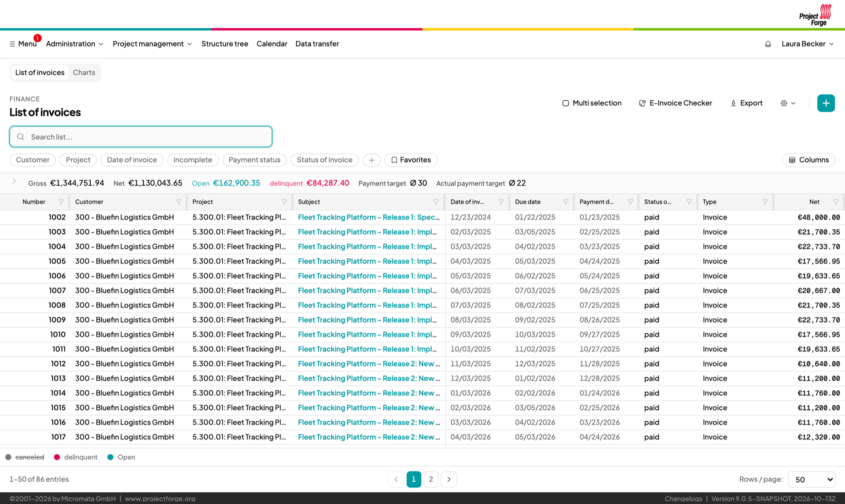Open the Changelogs footer link
845x504 pixels.
point(683,499)
